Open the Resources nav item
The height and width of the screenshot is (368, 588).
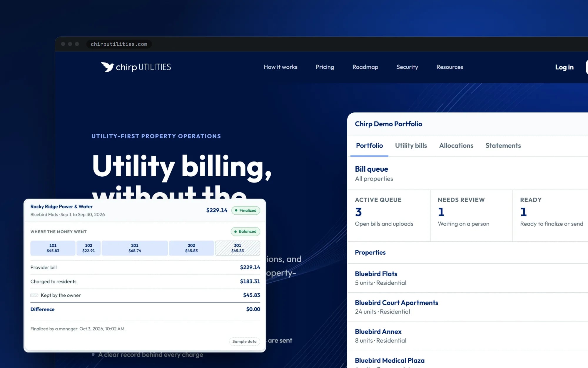click(x=450, y=67)
